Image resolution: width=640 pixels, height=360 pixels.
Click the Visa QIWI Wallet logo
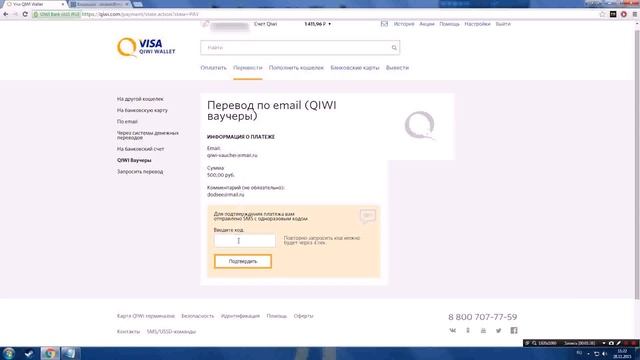pyautogui.click(x=146, y=47)
